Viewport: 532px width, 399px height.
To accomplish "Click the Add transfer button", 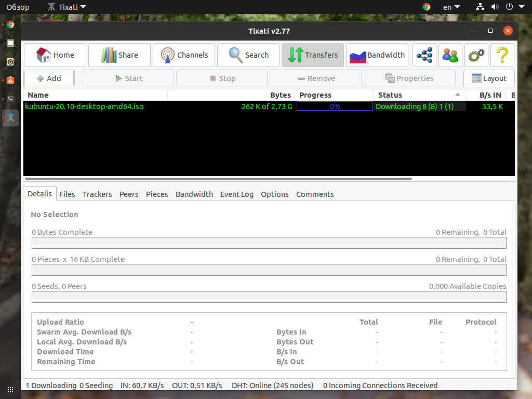I will pos(49,78).
